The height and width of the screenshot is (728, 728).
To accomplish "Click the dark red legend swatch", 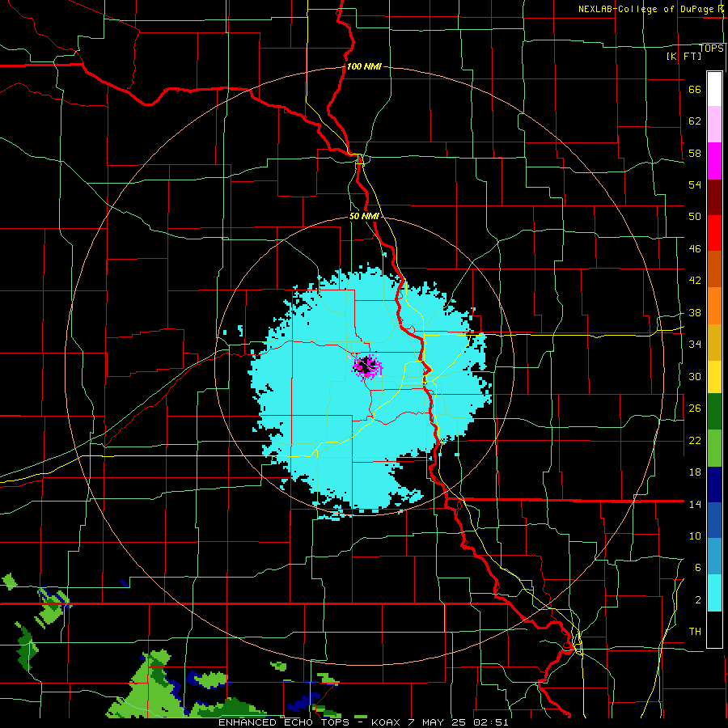I will coord(714,197).
